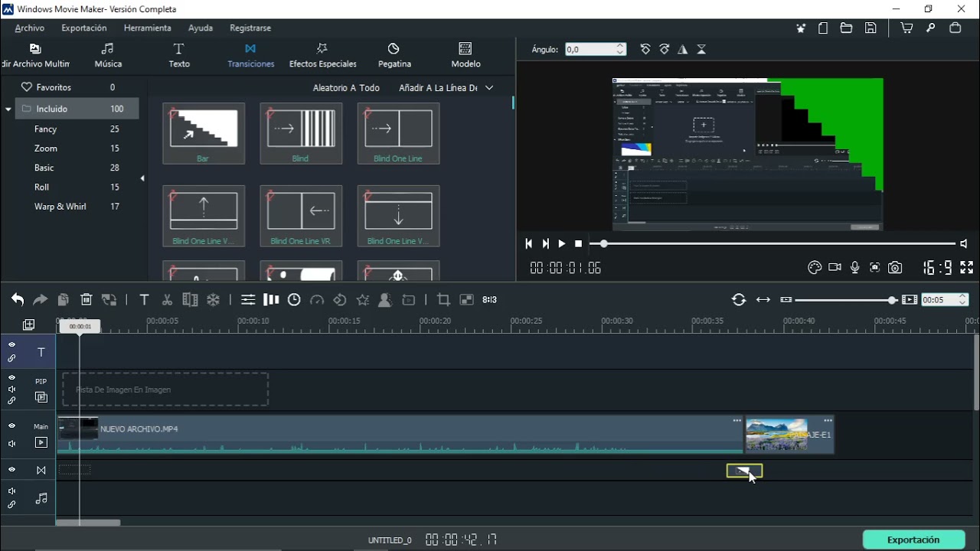Screen dimensions: 980x551
Task: Click the redo arrow in the timeline toolbar
Action: [41, 300]
